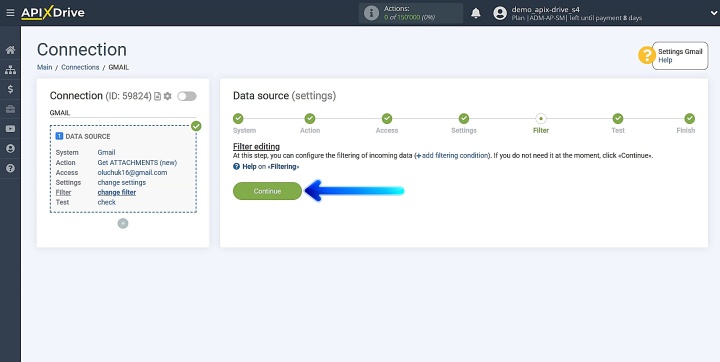Click the yellow question mark help icon
The height and width of the screenshot is (362, 720).
click(x=647, y=56)
